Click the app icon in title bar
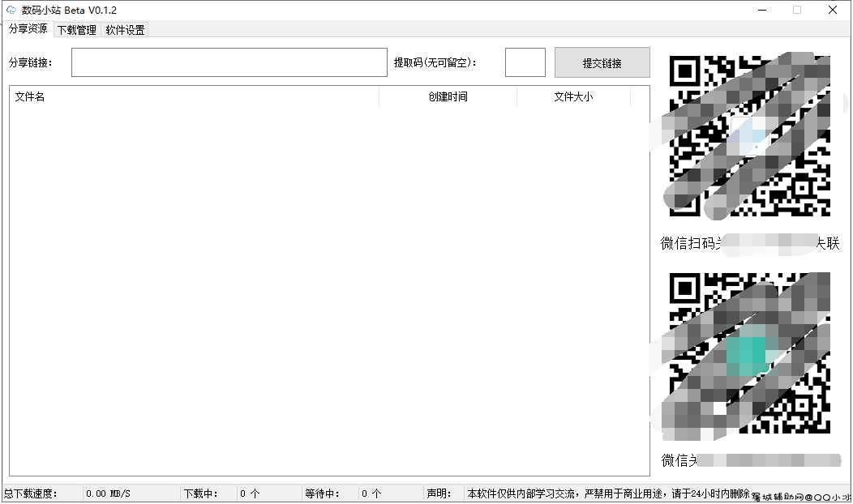The height and width of the screenshot is (504, 853). click(11, 10)
